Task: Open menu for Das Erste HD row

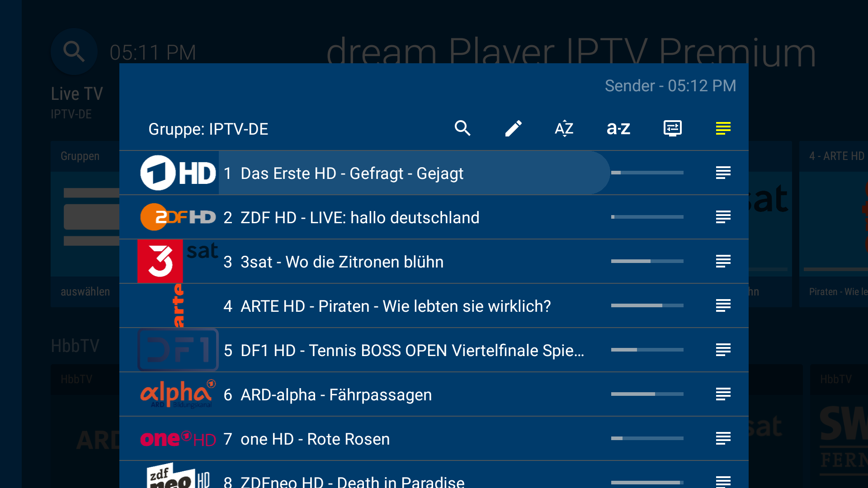Action: tap(723, 173)
